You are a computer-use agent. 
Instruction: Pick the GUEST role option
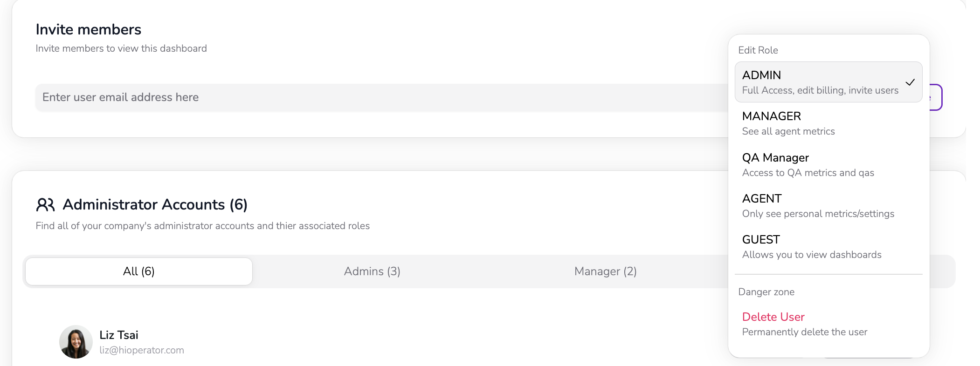811,247
